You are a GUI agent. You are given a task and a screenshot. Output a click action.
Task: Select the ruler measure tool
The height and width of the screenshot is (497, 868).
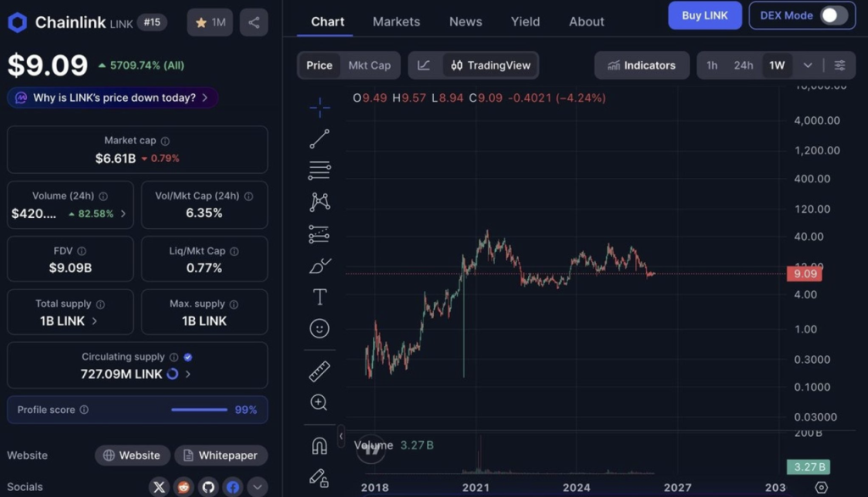pyautogui.click(x=320, y=371)
